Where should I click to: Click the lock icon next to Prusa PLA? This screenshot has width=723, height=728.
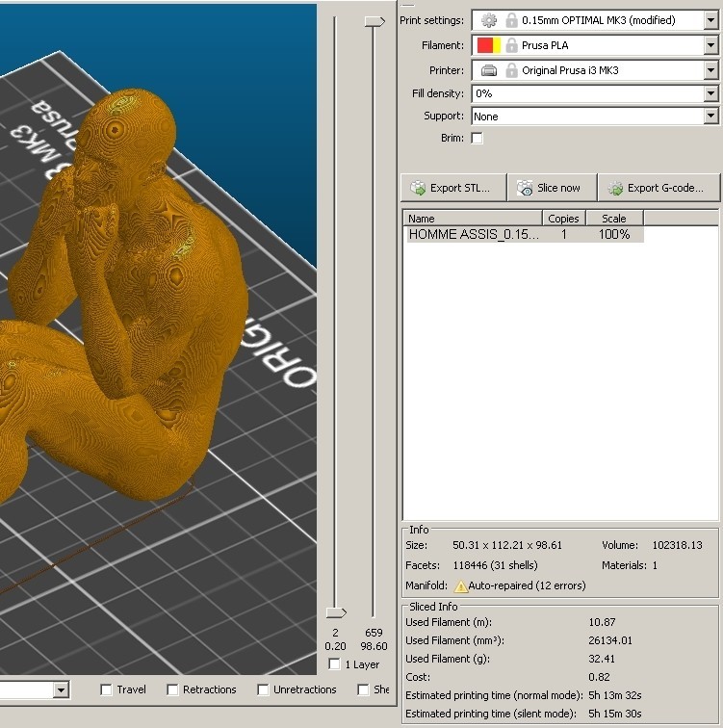(511, 45)
